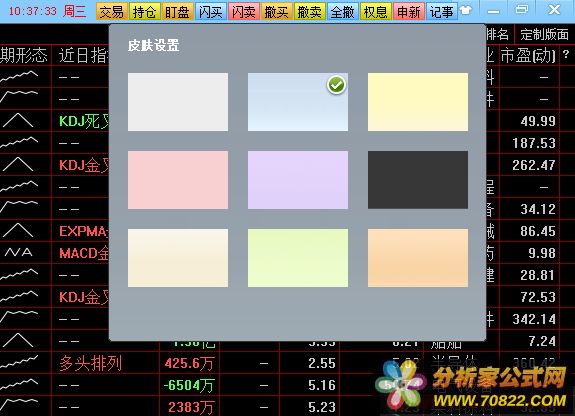Choose the pink skin swatch

point(178,180)
